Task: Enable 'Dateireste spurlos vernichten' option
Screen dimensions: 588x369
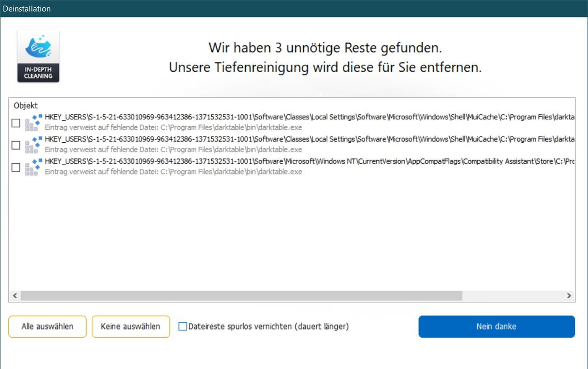Action: point(183,326)
